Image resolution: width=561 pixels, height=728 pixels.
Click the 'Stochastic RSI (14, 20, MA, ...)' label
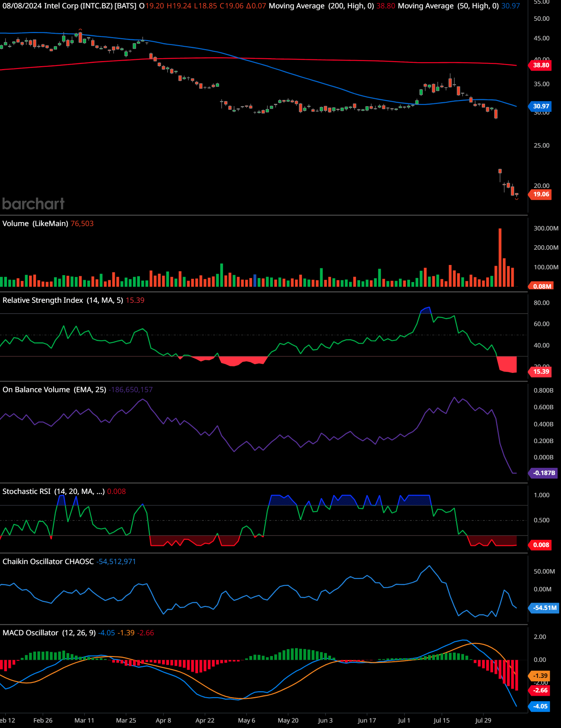[53, 491]
